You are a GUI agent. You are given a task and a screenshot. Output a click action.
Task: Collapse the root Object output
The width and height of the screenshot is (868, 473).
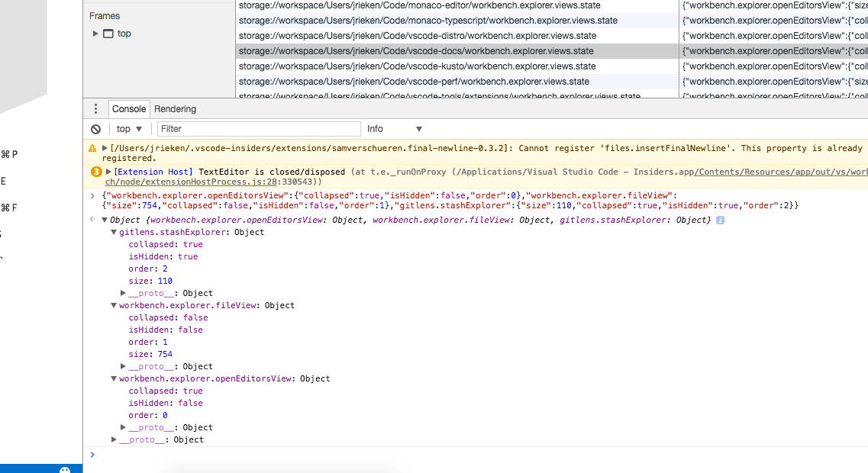coord(104,220)
